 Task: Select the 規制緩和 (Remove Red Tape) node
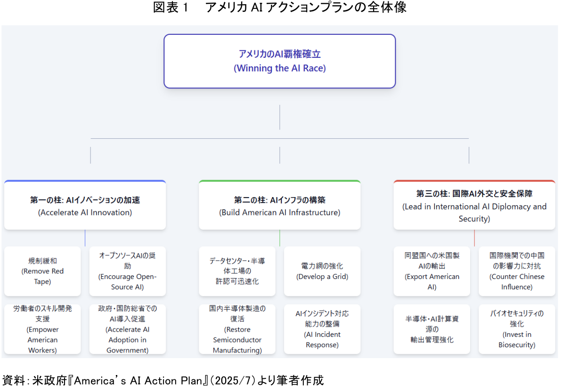click(42, 271)
